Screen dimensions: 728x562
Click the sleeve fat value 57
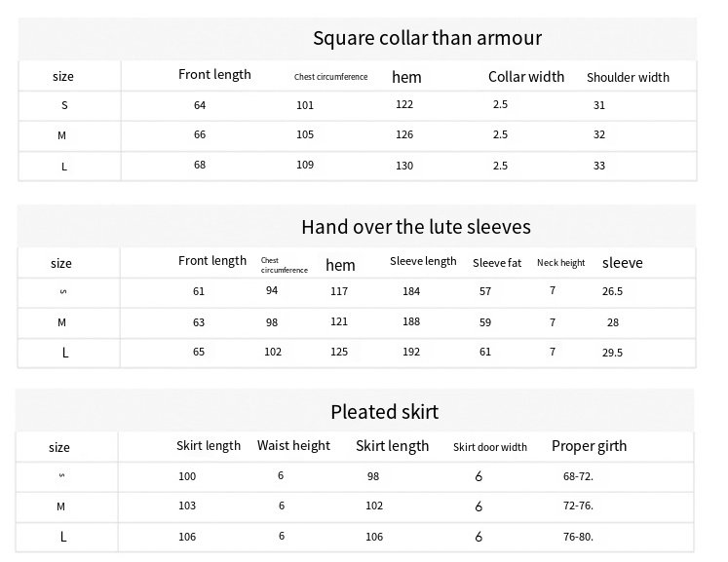[x=485, y=291]
